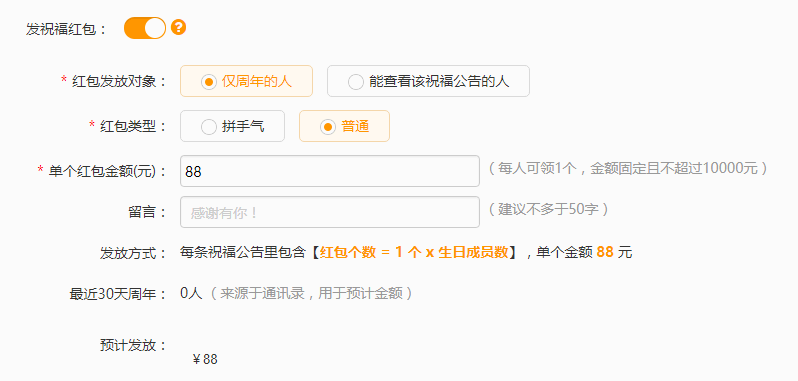Open the orange question mark help icon

click(x=178, y=27)
